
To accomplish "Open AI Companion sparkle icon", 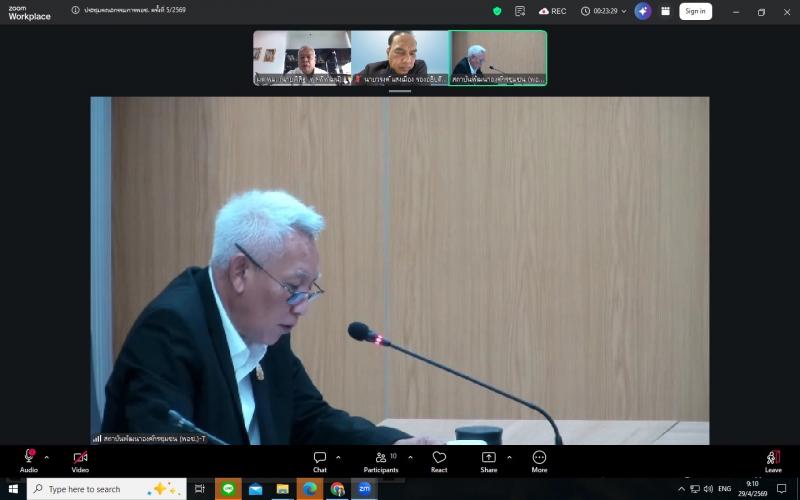I will pos(643,11).
